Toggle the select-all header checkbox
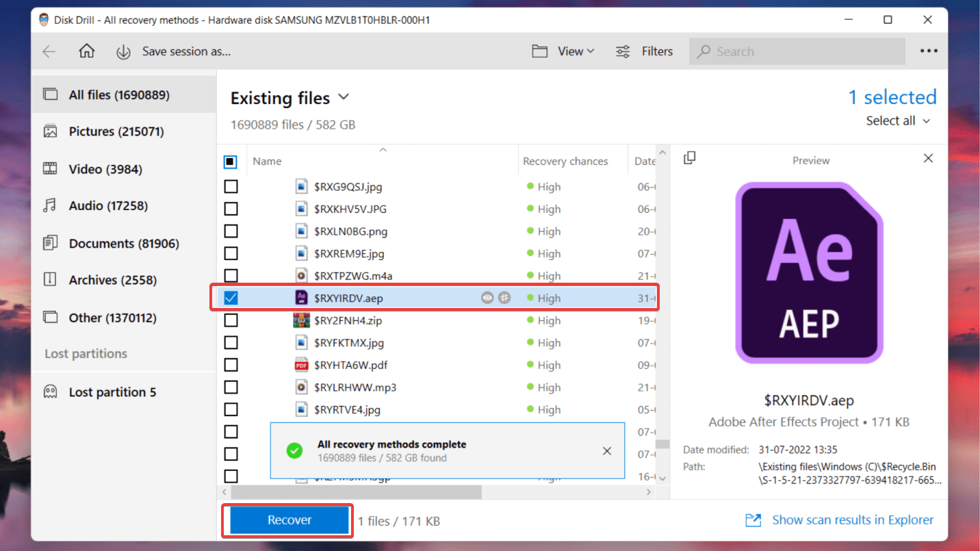This screenshot has width=980, height=551. (231, 162)
